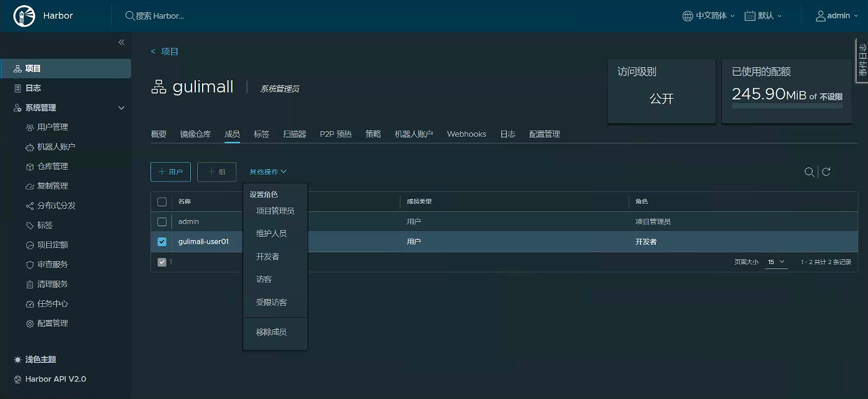The height and width of the screenshot is (399, 868).
Task: Click the 清理服务 trash icon
Action: (30, 284)
